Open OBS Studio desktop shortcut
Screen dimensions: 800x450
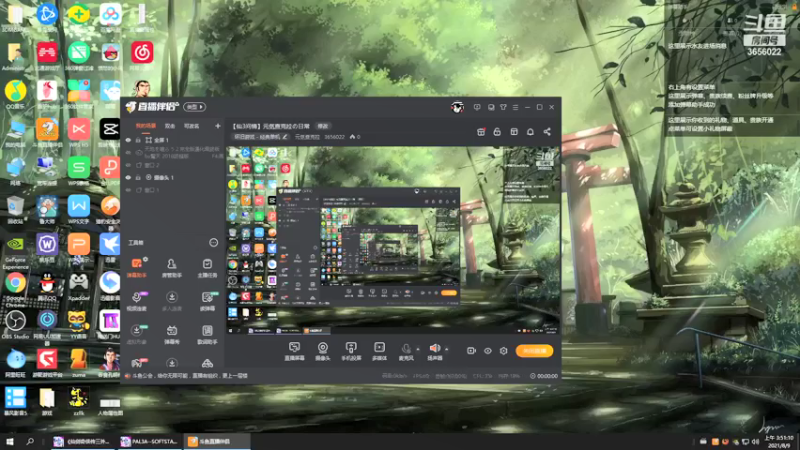click(x=15, y=324)
